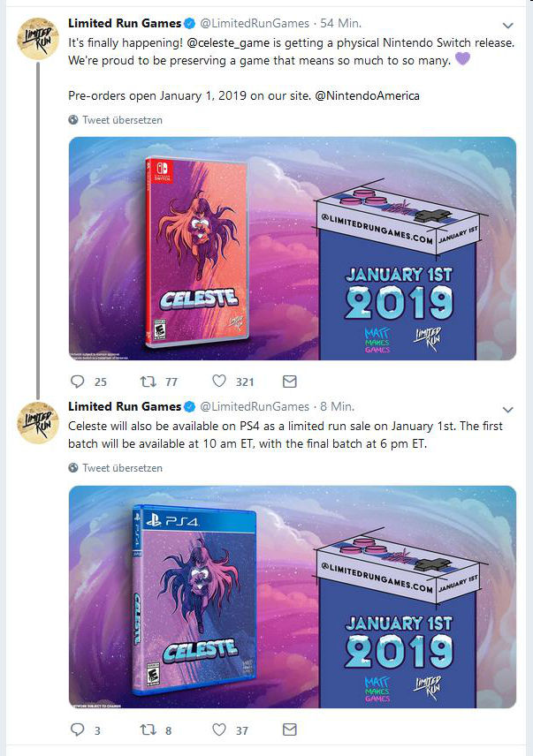Screen dimensions: 533x756
Task: Translate the first tweet via 'Tweet übersetzen'
Action: [x=122, y=120]
